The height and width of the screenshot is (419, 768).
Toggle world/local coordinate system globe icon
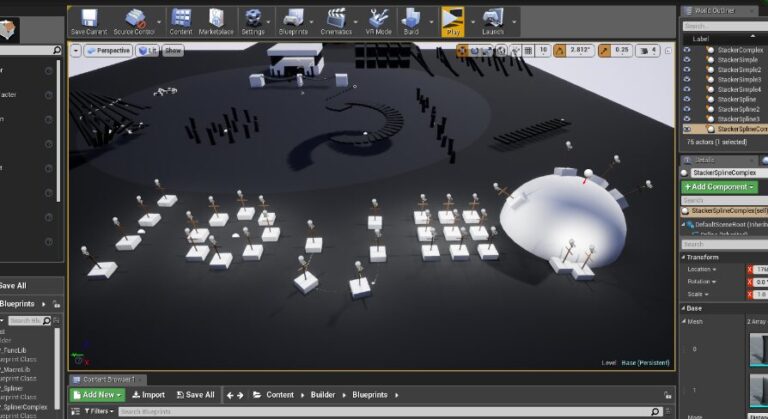tap(501, 50)
